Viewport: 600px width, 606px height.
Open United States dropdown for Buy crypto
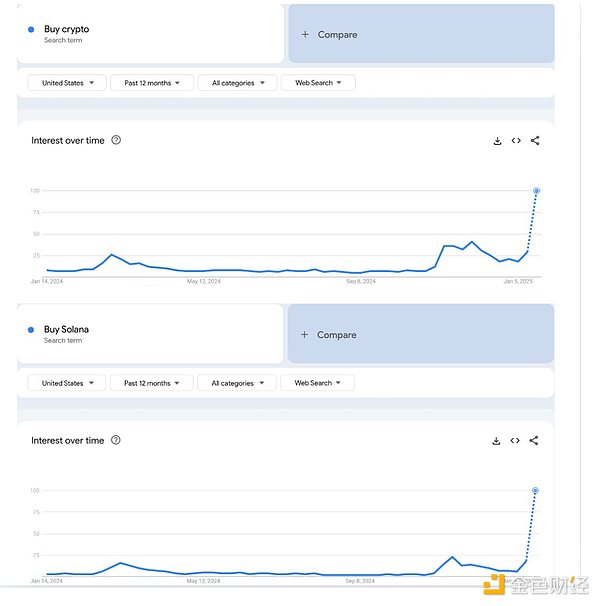pyautogui.click(x=67, y=83)
